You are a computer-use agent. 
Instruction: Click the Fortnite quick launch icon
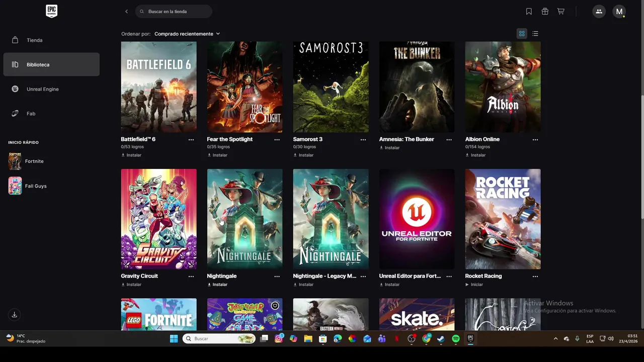coord(15,161)
